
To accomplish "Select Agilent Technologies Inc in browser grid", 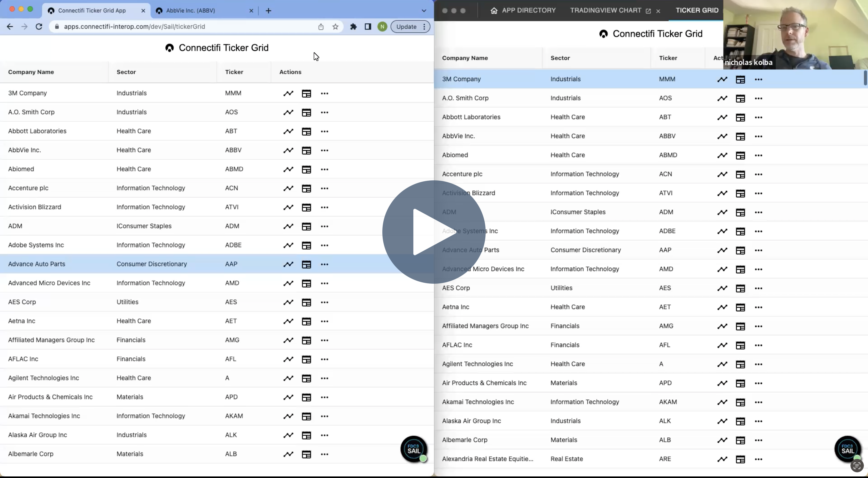I will 43,378.
